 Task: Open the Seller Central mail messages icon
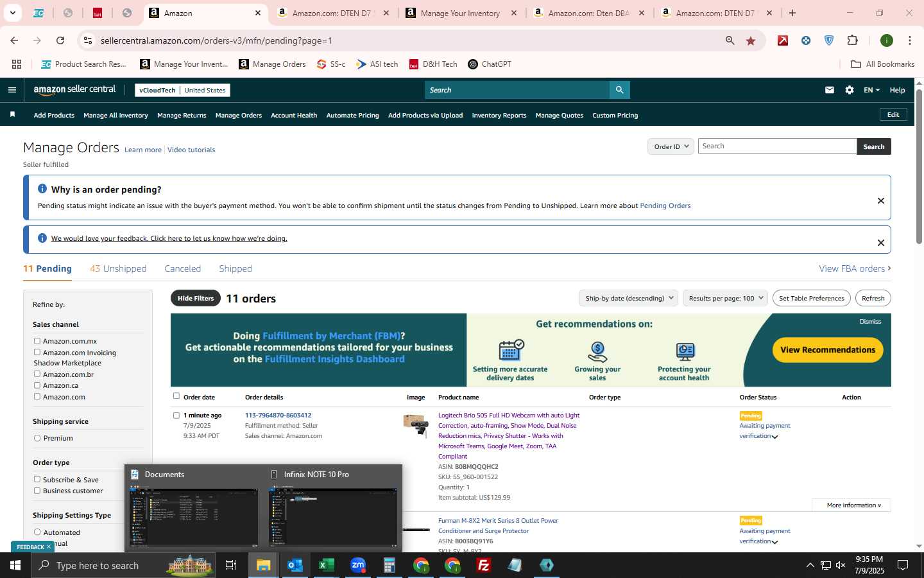pyautogui.click(x=830, y=90)
